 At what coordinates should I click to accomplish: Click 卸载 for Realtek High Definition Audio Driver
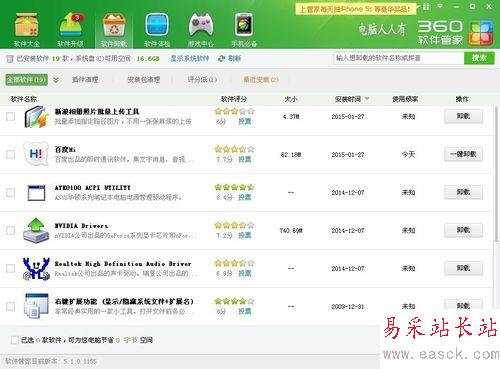[463, 268]
